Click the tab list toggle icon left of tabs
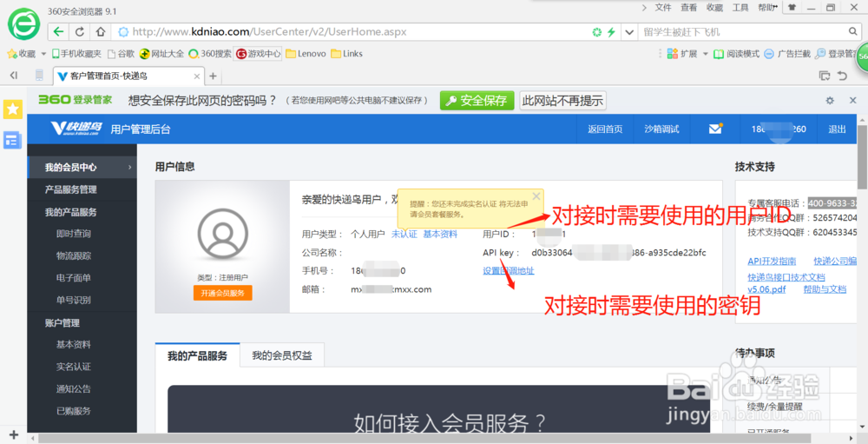This screenshot has width=868, height=444. coord(13,76)
